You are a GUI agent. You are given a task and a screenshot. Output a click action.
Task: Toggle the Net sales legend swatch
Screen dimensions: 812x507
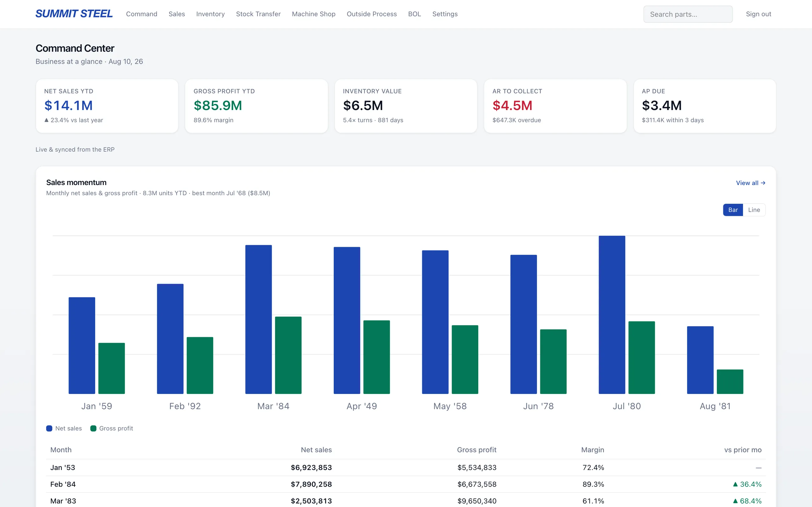[49, 428]
